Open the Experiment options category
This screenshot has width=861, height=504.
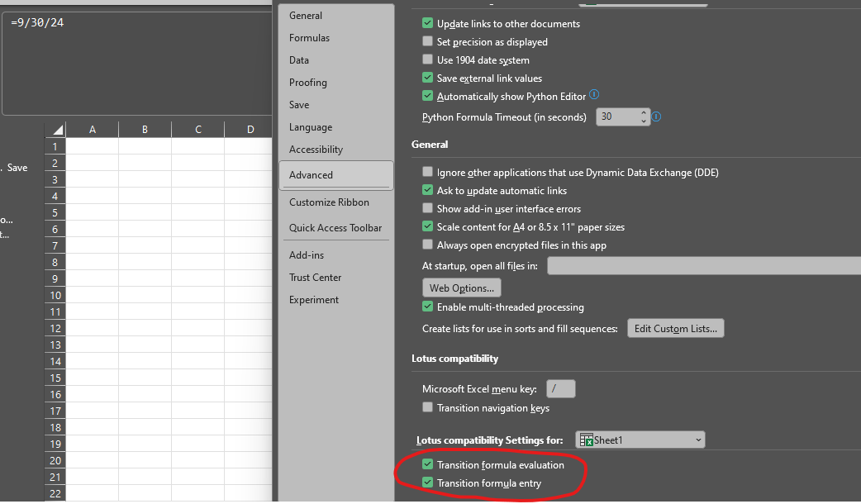coord(313,300)
